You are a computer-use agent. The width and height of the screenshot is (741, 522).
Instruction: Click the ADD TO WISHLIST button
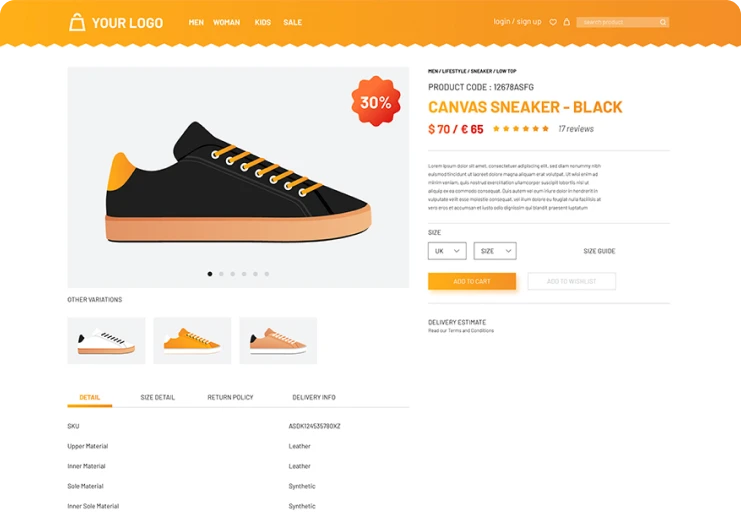571,281
